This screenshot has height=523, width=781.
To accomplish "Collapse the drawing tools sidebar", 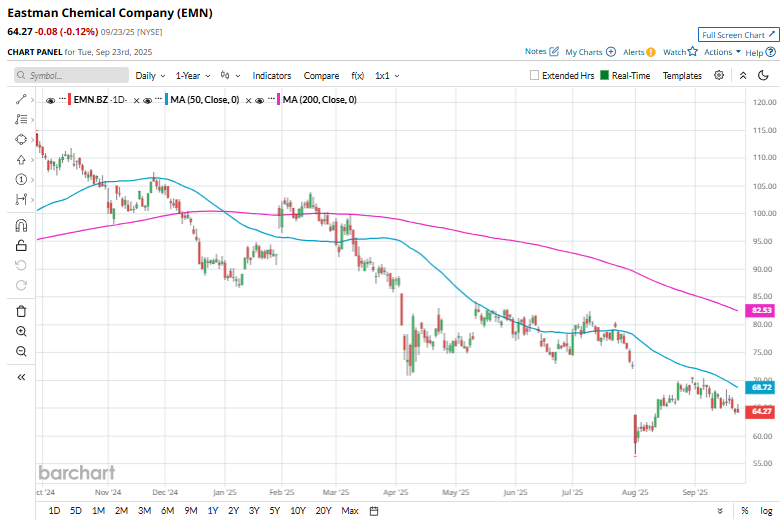I will [x=21, y=377].
